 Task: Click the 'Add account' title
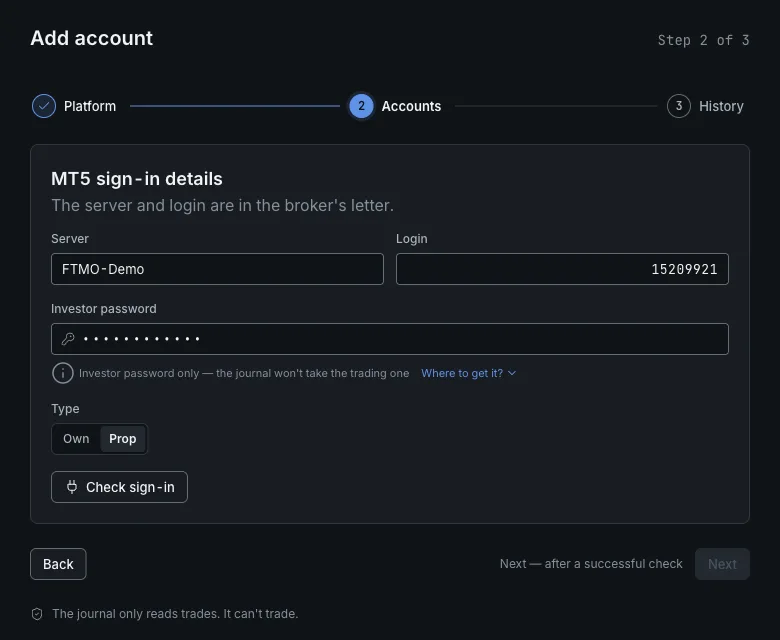click(x=92, y=38)
